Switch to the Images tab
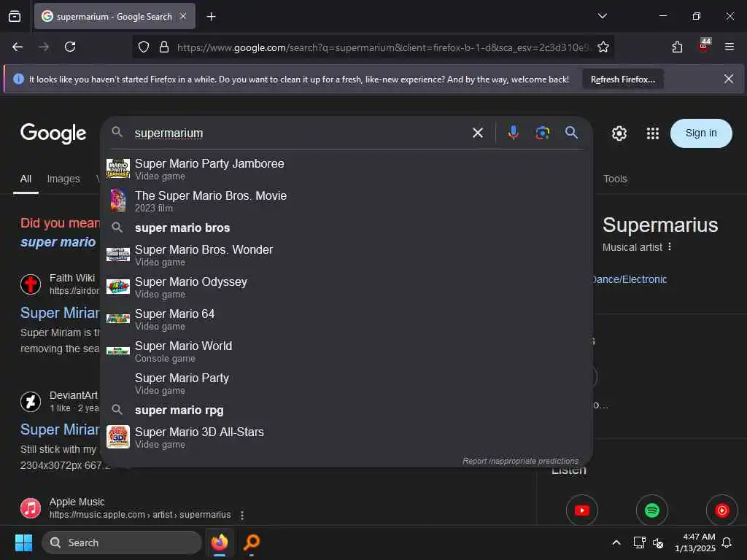747x560 pixels. pos(63,179)
